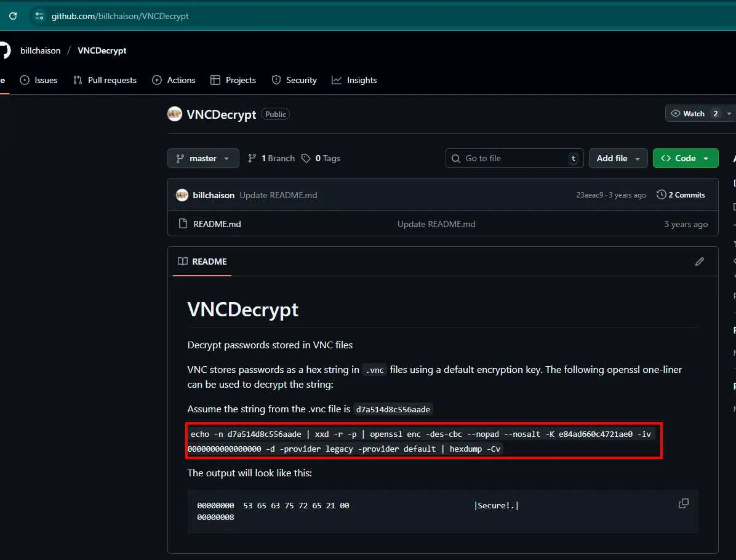Click the Decrypt passwords stored in VNC files text
736x560 pixels.
click(270, 345)
